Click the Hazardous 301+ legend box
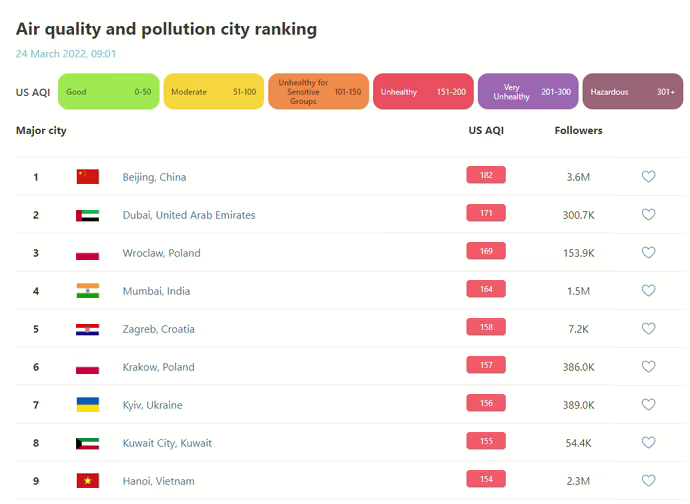Viewport: 690px width, 504px height. (632, 92)
